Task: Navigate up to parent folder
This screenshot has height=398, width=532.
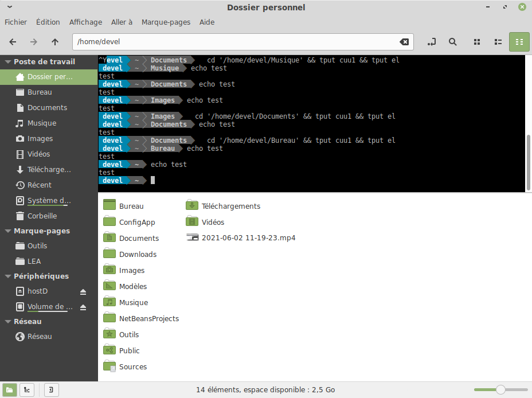Action: click(54, 41)
